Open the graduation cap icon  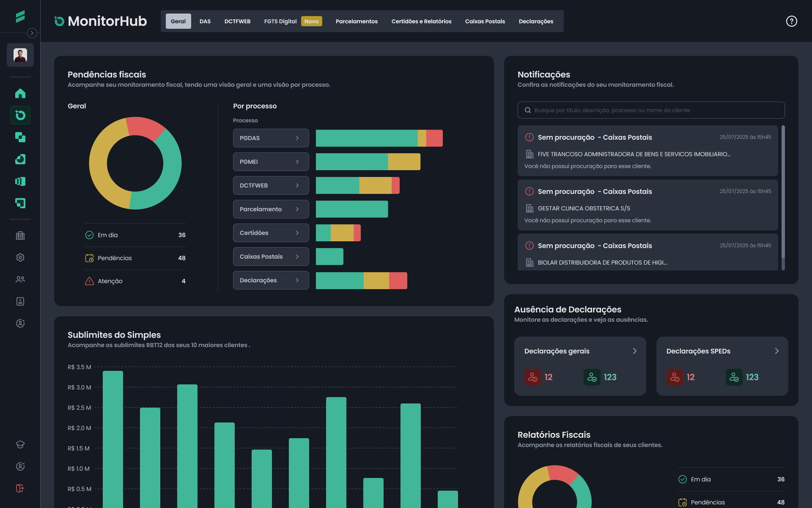[x=20, y=444]
